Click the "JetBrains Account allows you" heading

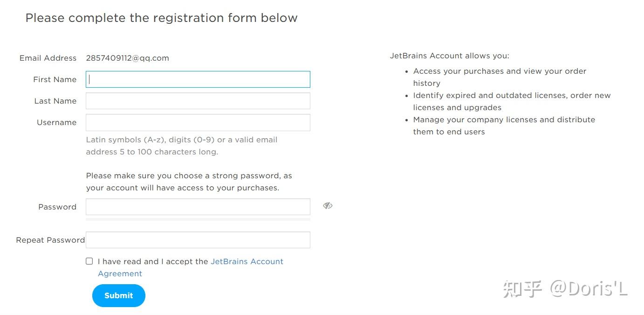coord(449,56)
